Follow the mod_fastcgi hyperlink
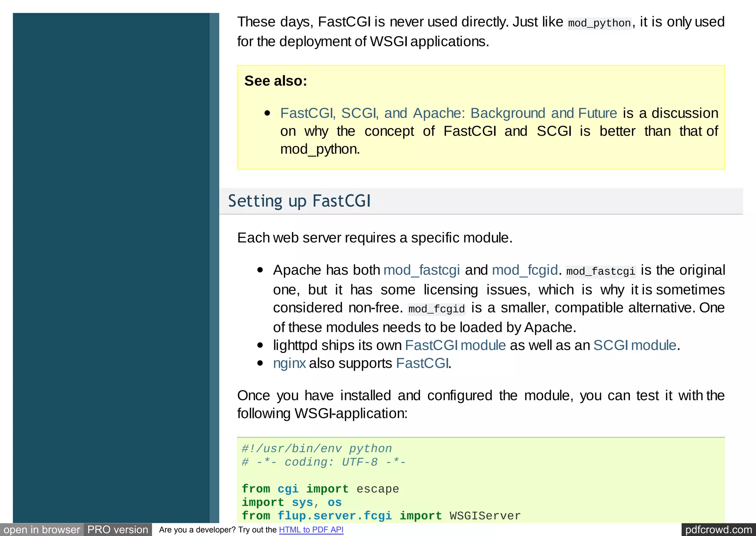This screenshot has height=536, width=756. point(422,270)
